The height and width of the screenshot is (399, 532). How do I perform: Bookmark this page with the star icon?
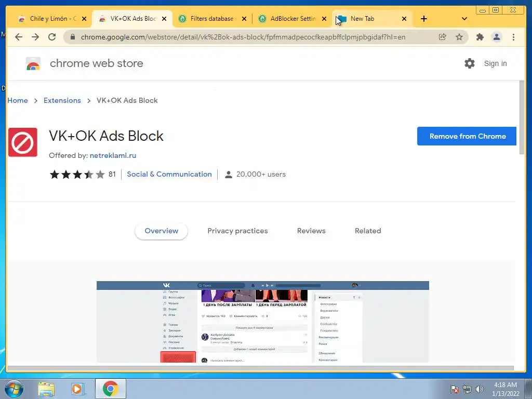tap(459, 37)
